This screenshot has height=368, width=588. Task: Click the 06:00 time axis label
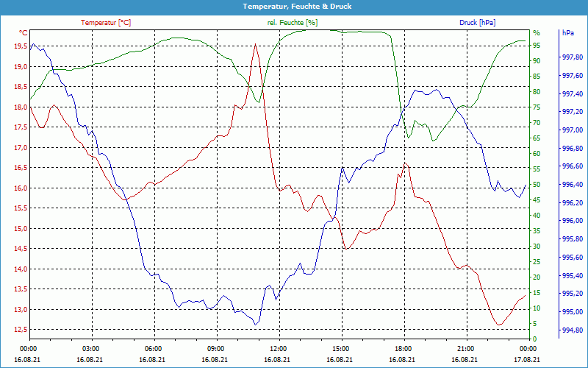pyautogui.click(x=153, y=348)
